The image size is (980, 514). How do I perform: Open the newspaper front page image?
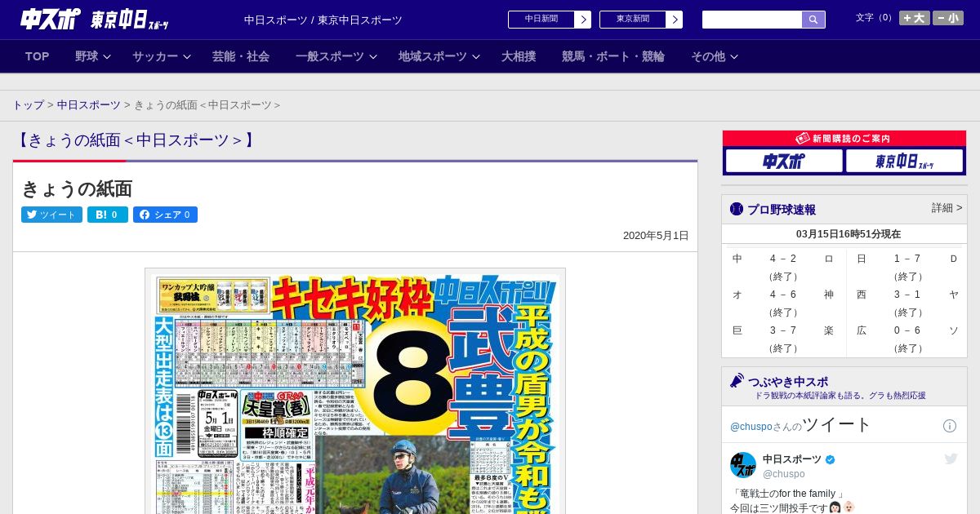pos(355,391)
